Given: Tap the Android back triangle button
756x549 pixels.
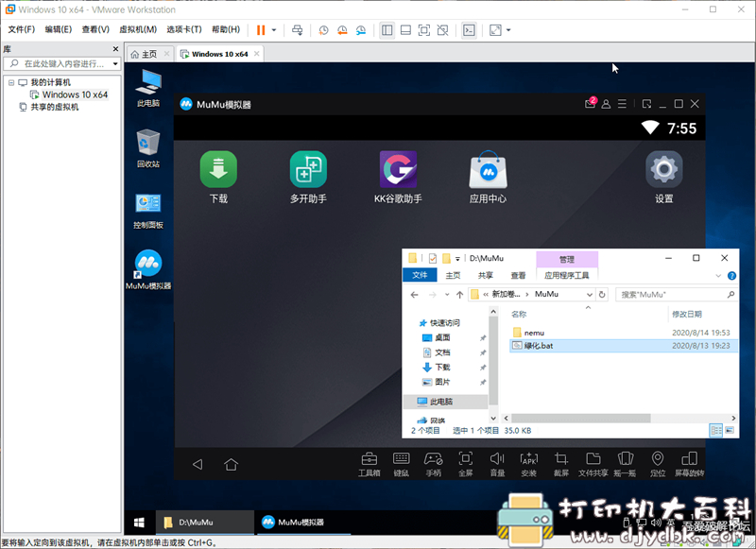Looking at the screenshot, I should [198, 464].
